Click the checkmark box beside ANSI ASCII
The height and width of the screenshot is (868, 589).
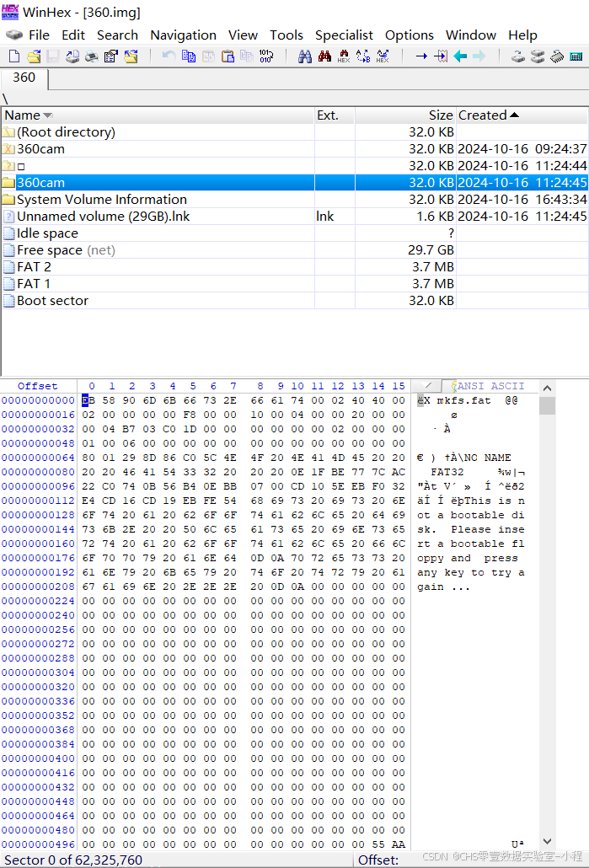point(427,386)
